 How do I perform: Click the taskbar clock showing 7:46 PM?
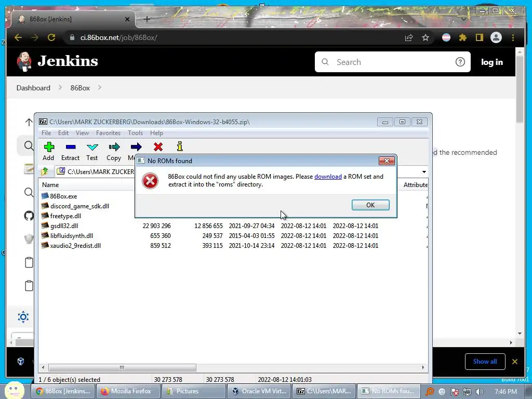click(x=506, y=392)
